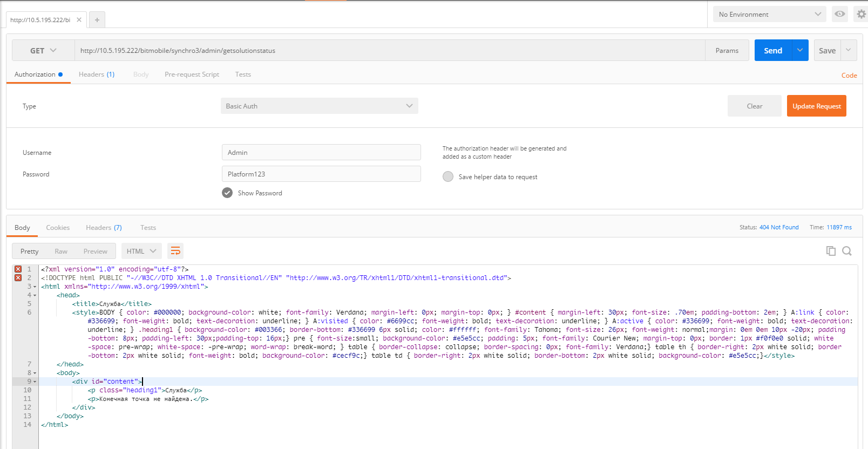Uncheck the Show Password checkbox

click(x=227, y=193)
